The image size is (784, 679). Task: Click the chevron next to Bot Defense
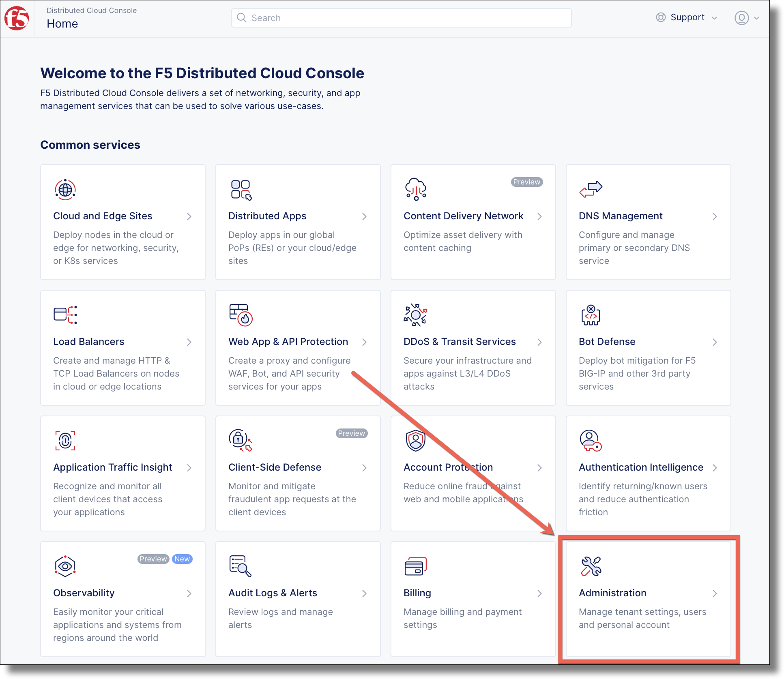[x=715, y=342]
